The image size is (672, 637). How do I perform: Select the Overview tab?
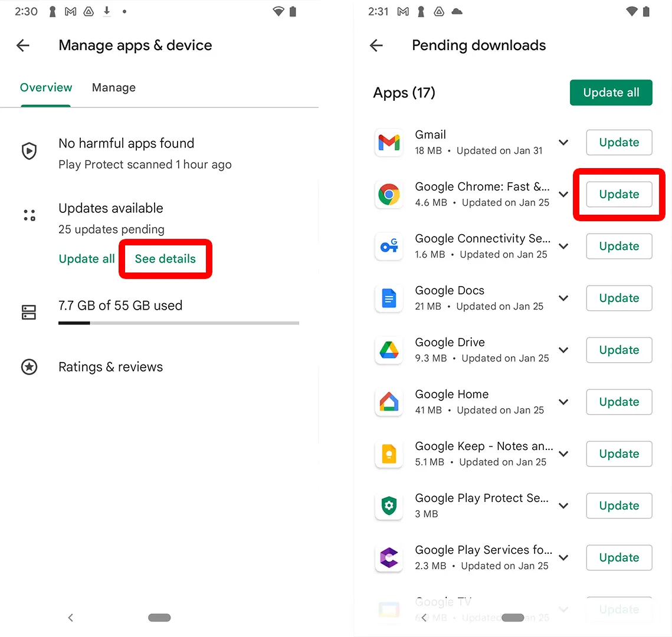pyautogui.click(x=46, y=88)
